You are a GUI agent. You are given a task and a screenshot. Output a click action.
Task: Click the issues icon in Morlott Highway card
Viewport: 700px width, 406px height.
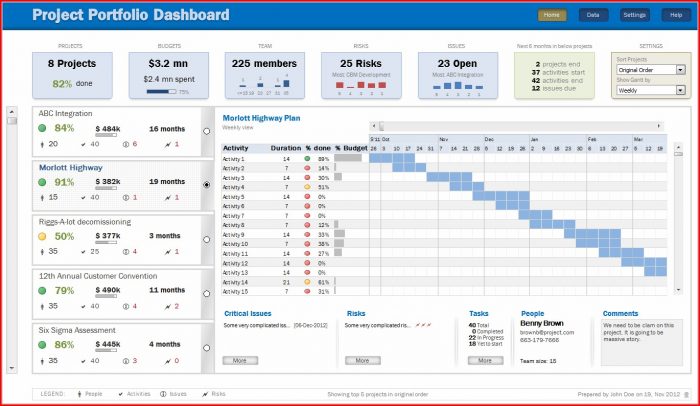[126, 197]
